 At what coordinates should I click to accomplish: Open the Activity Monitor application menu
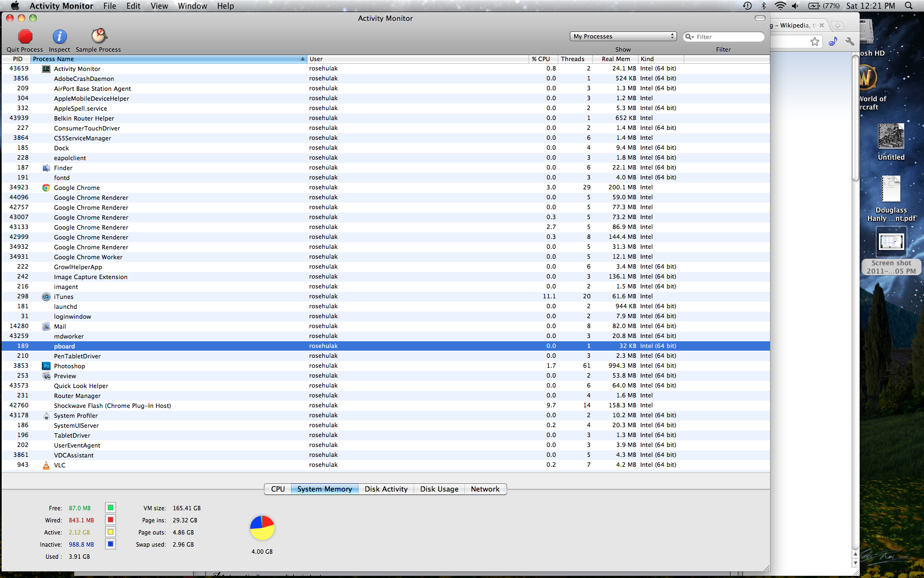click(x=61, y=6)
